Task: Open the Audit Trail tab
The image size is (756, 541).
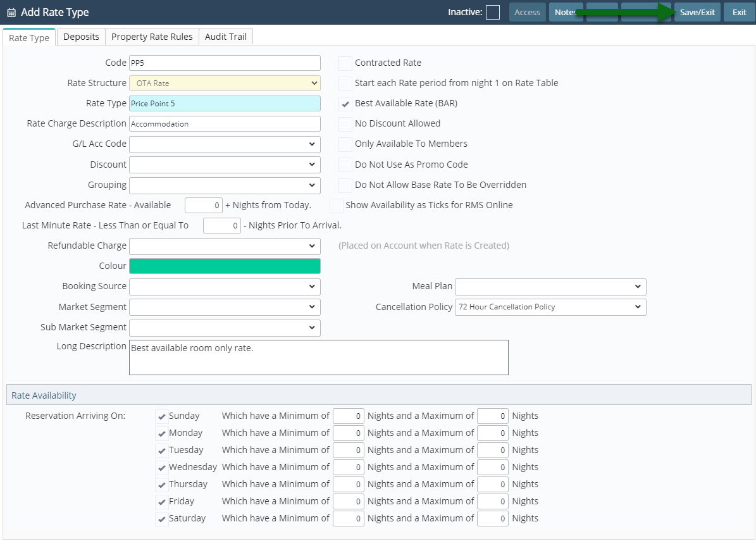Action: (226, 37)
